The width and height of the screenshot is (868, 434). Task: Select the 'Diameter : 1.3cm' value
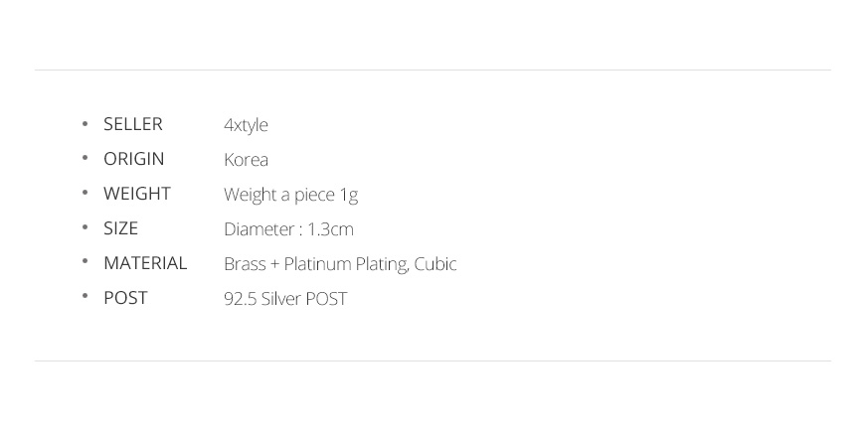pos(288,229)
